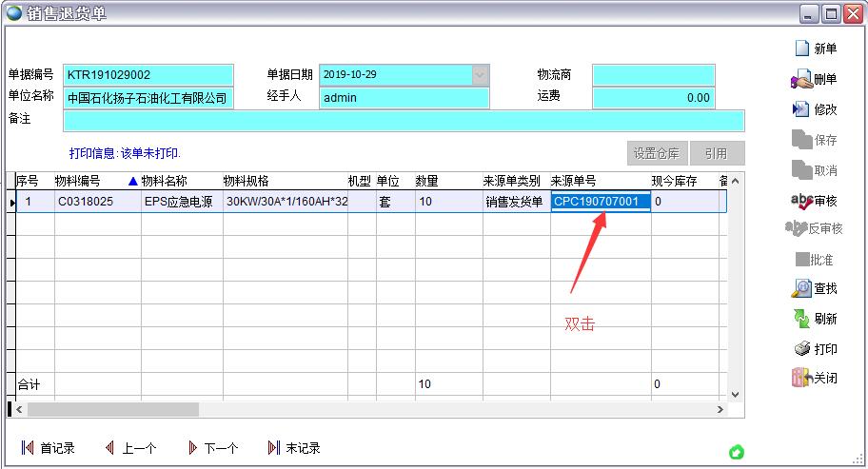868x469 pixels.
Task: Close form via 关闭 icon
Action: click(x=800, y=379)
